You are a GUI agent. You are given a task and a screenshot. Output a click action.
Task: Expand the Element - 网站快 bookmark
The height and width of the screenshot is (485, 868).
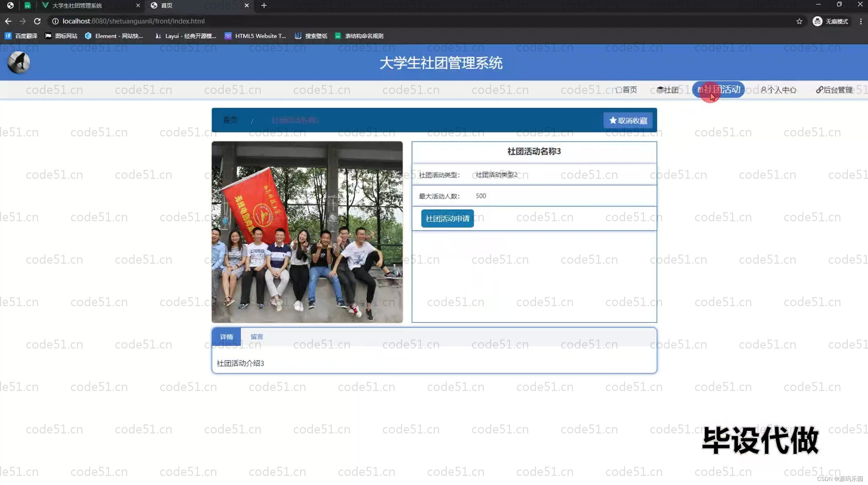point(88,36)
